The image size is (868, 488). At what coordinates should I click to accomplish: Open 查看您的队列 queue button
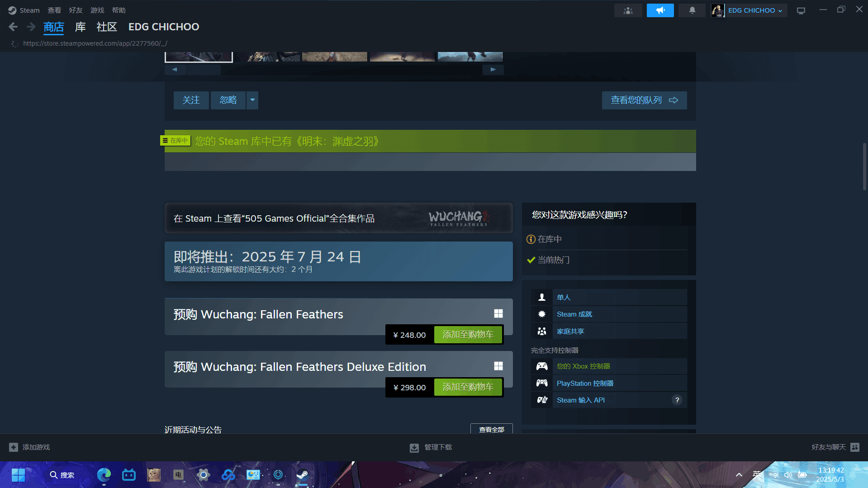pyautogui.click(x=644, y=100)
